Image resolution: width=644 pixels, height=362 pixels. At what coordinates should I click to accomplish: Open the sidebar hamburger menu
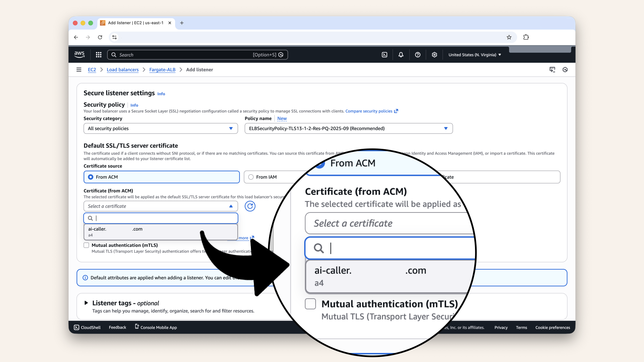[x=79, y=69]
